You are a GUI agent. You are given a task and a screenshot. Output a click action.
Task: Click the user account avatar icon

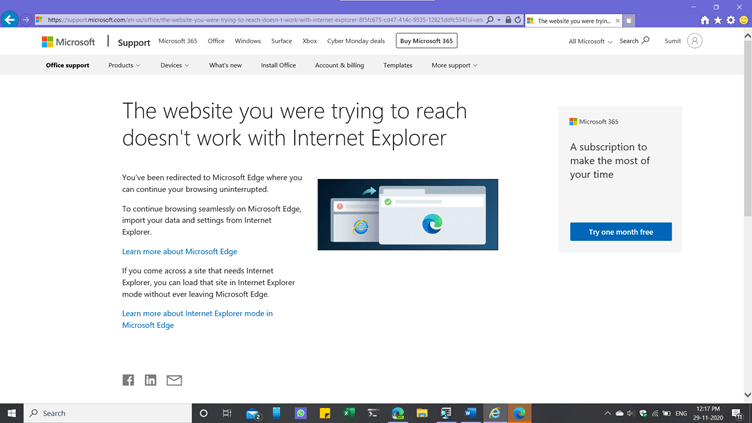click(694, 41)
